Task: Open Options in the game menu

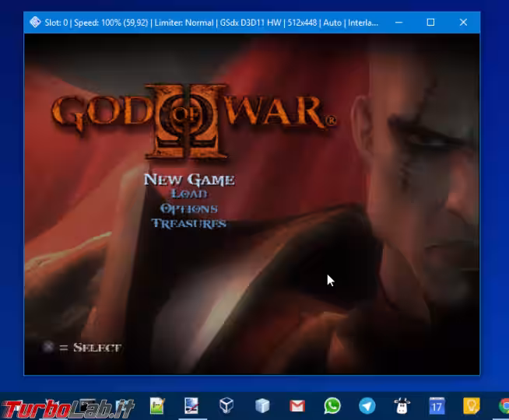Action: click(189, 208)
